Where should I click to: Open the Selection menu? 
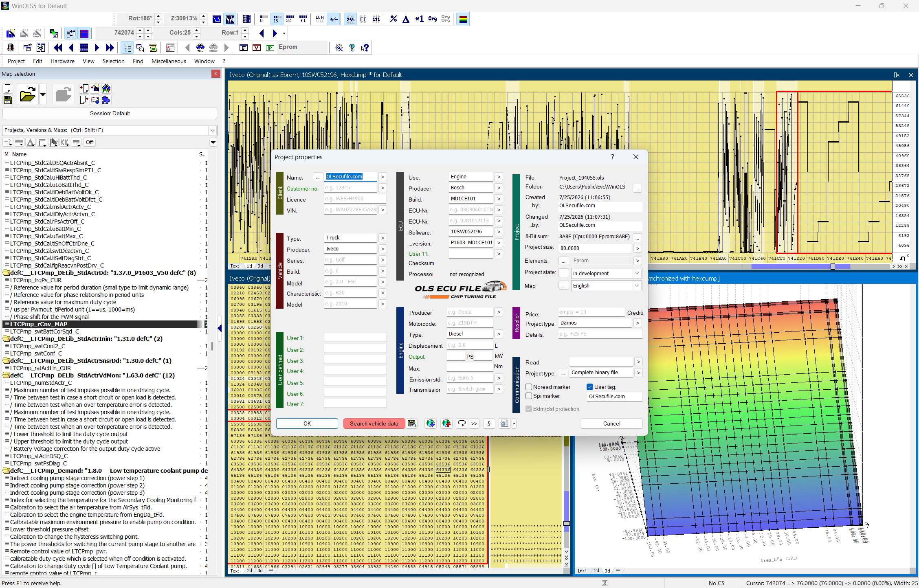coord(113,61)
